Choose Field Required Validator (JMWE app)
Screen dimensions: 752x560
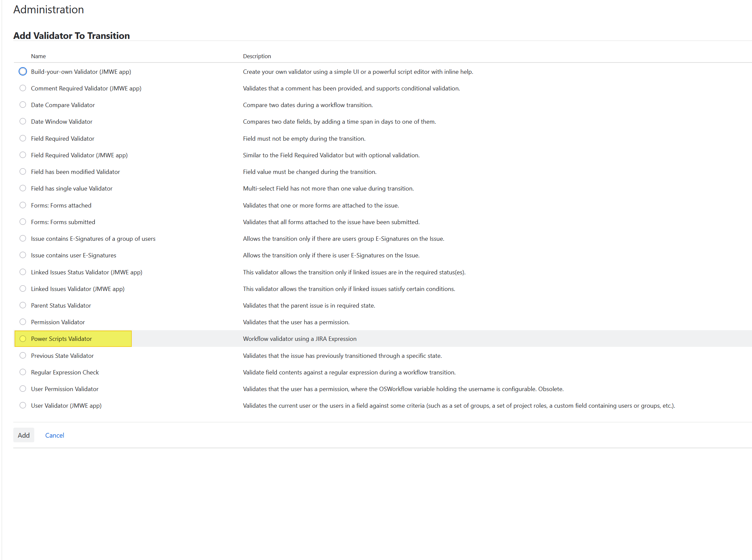point(23,155)
